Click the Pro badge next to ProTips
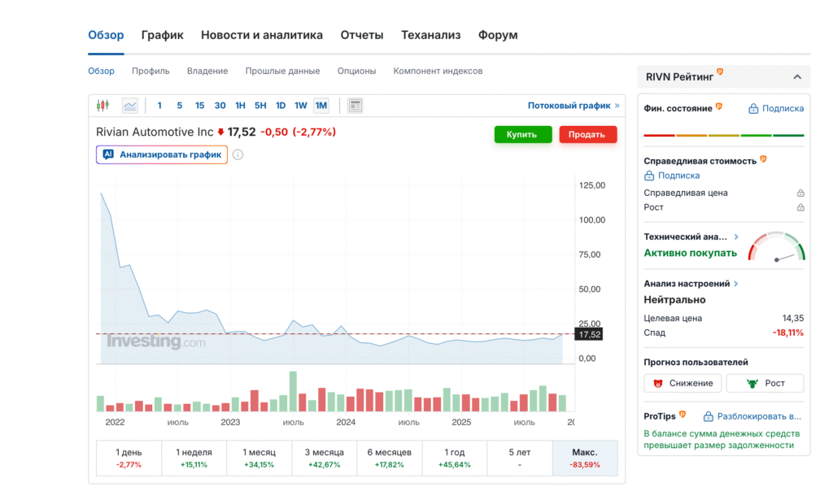Image resolution: width=833 pixels, height=504 pixels. coord(683,415)
